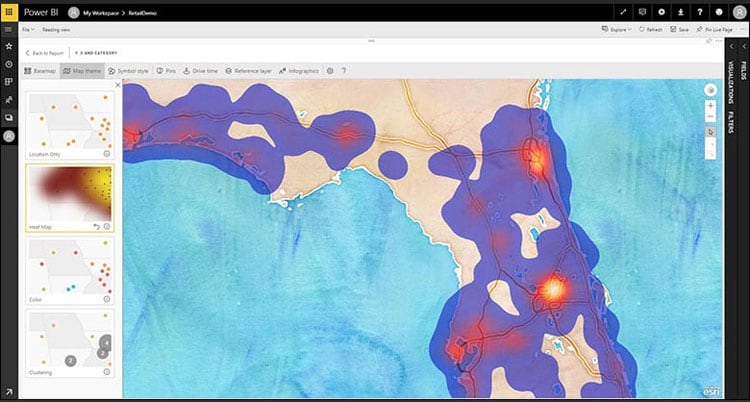Viewport: 750px width, 402px height.
Task: Open settings gear in top header
Action: pyautogui.click(x=662, y=12)
